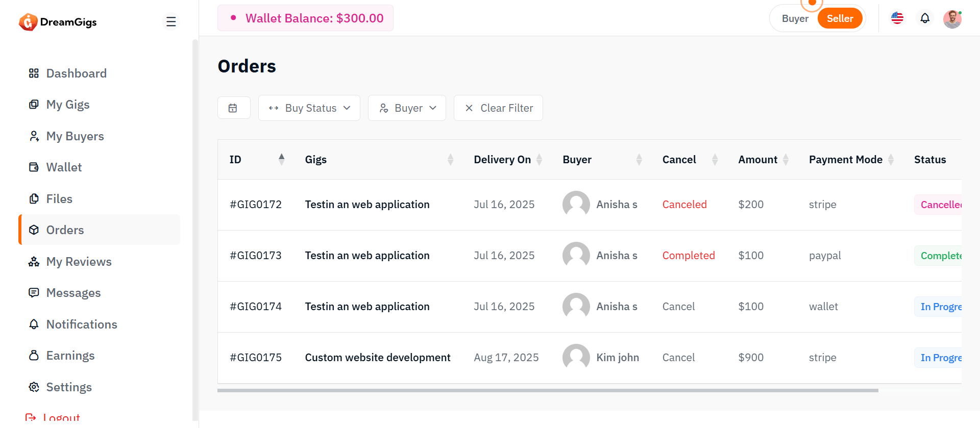Open Custom website development gig
The width and height of the screenshot is (980, 428).
[377, 358]
